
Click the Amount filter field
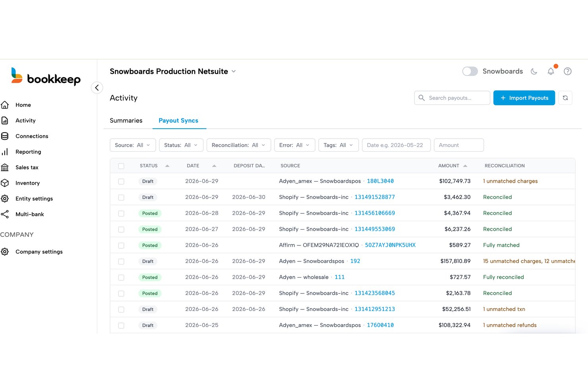click(x=459, y=145)
